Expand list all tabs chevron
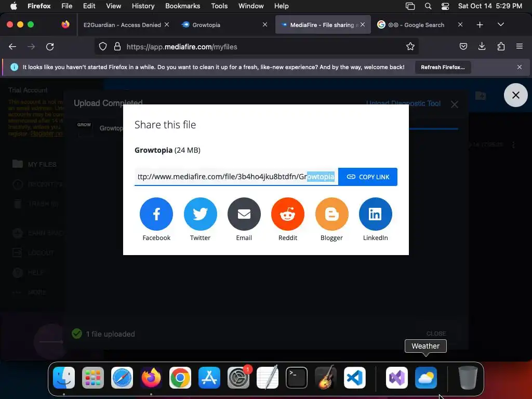 pos(500,24)
